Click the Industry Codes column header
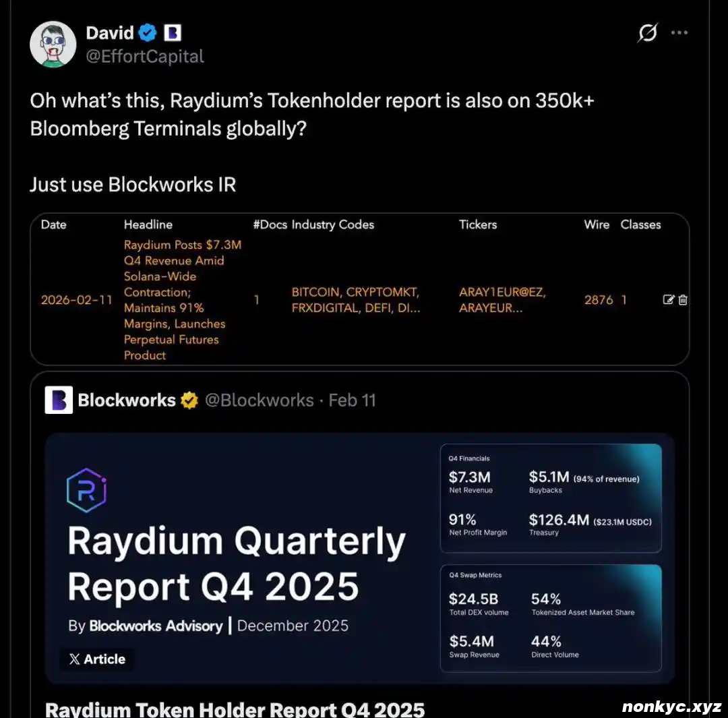 (332, 225)
